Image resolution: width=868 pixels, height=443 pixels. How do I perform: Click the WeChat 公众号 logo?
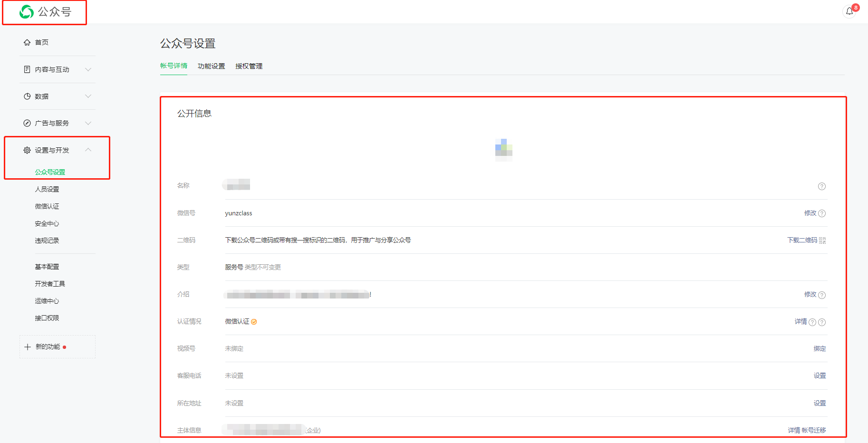[x=45, y=12]
